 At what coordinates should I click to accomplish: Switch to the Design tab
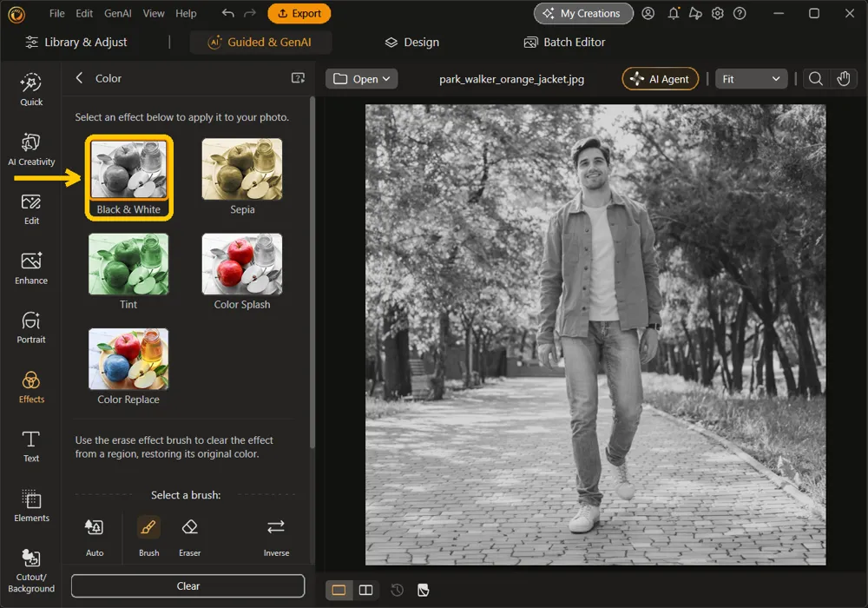411,42
